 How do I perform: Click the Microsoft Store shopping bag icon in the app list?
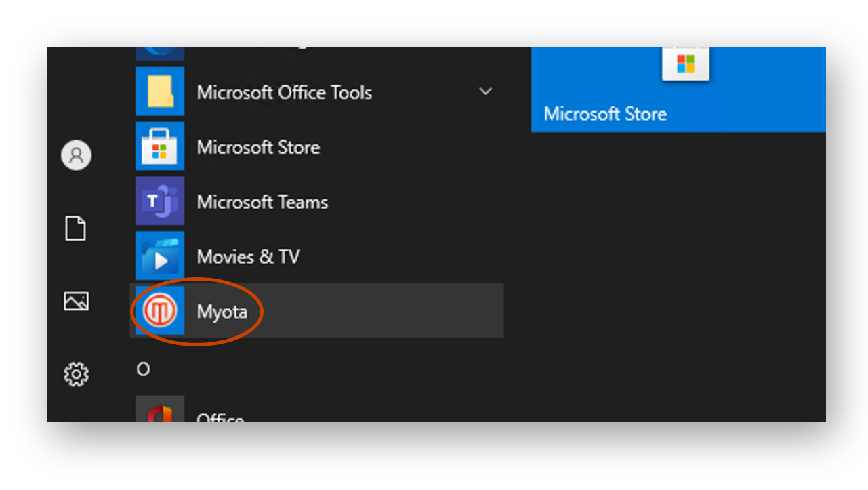(x=160, y=146)
